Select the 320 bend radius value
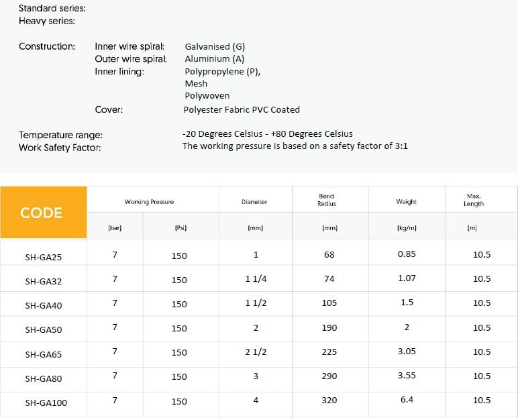520x420 pixels. coord(329,401)
